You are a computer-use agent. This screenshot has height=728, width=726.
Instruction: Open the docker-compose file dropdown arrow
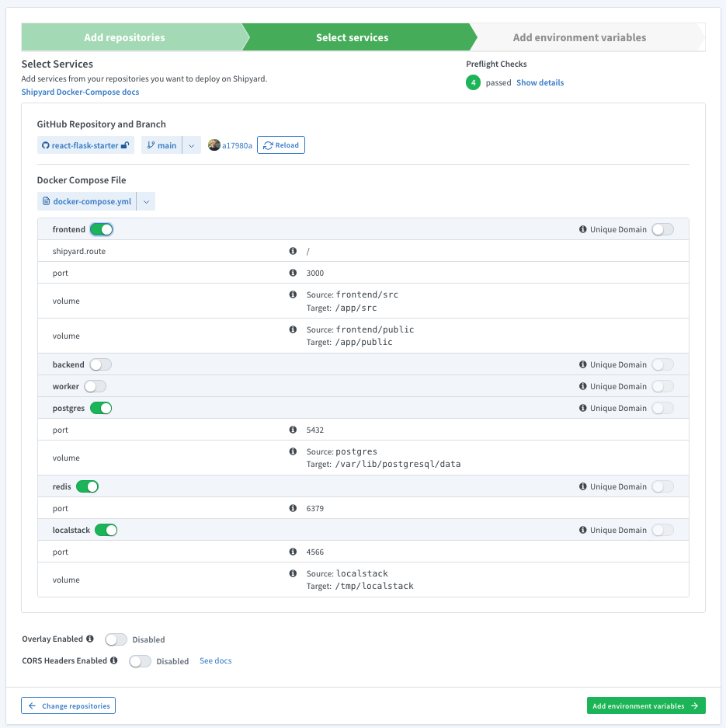point(146,201)
